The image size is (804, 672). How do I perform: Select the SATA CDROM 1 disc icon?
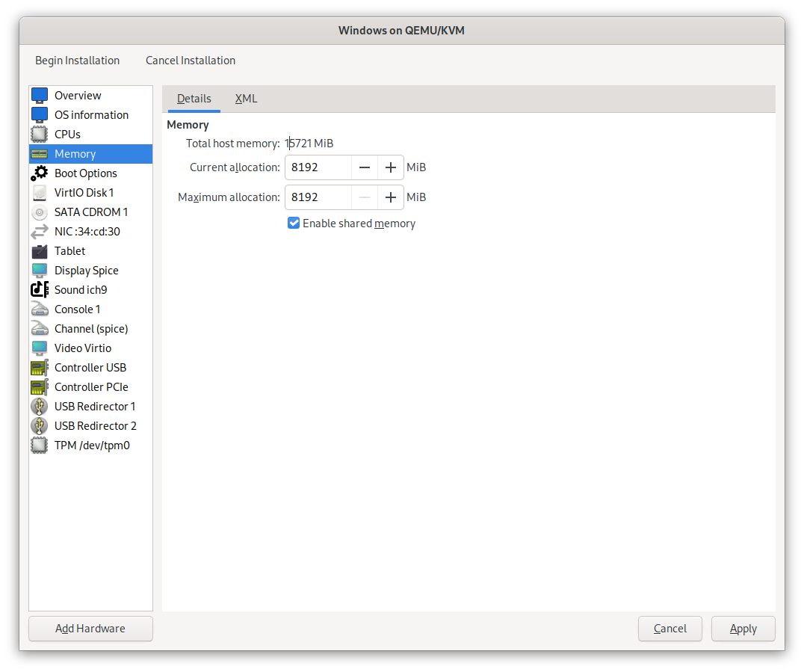40,212
